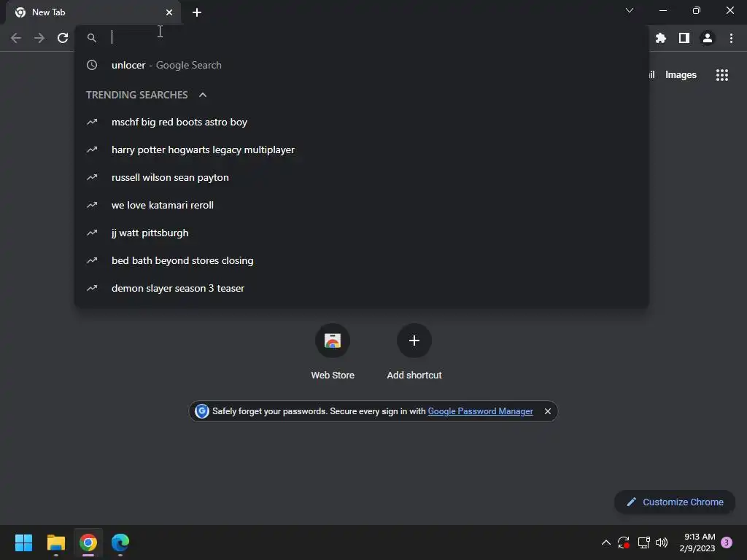This screenshot has width=747, height=560.
Task: Click the clock icon beside 'unlocer'
Action: (92, 65)
